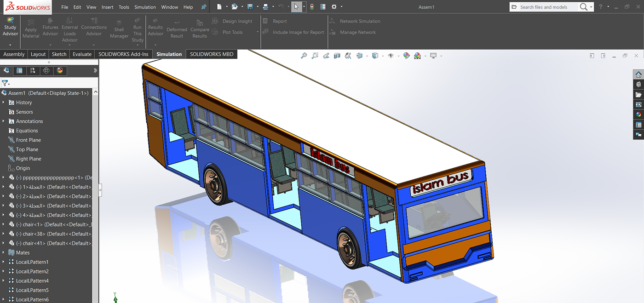Open the Edit Appearance color ball icon
Viewport: 644px width, 303px height.
tap(406, 56)
